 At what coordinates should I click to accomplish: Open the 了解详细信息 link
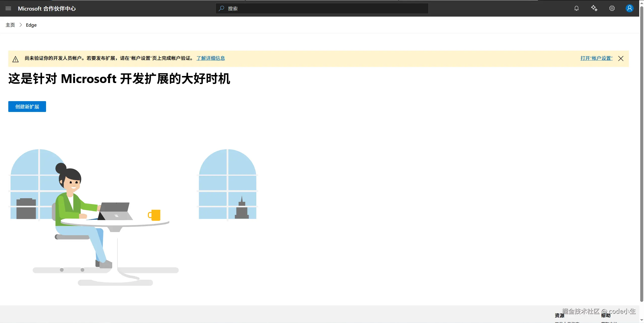[x=211, y=58]
